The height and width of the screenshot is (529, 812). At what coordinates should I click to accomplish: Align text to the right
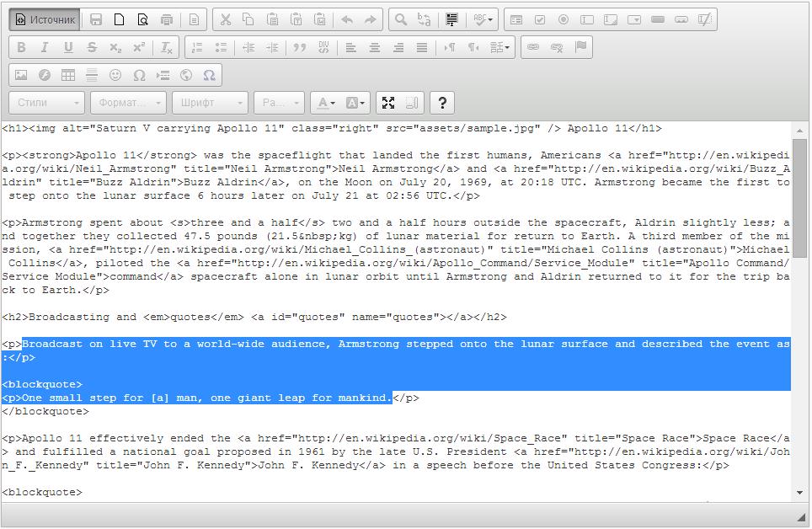[398, 47]
